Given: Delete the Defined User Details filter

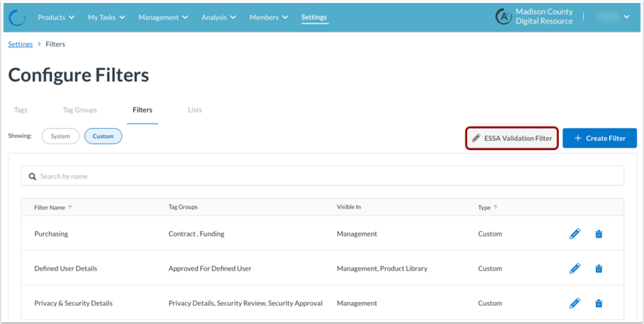Looking at the screenshot, I should (x=599, y=269).
